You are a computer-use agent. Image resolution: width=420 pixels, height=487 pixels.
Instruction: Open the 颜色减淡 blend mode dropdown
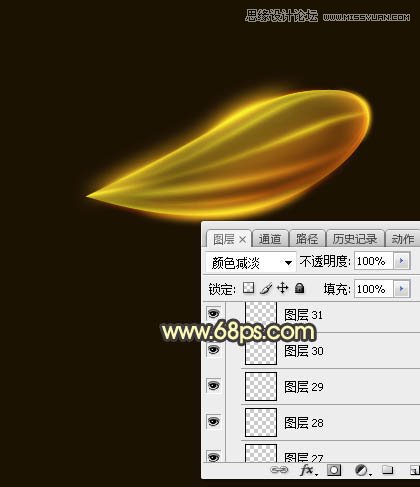point(251,263)
